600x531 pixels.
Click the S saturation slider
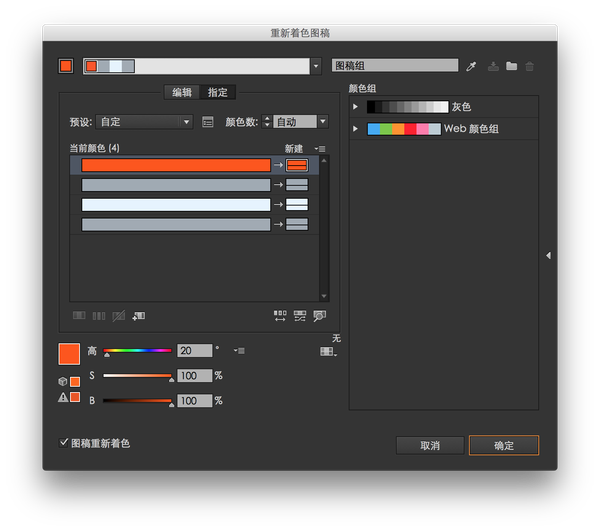point(137,376)
